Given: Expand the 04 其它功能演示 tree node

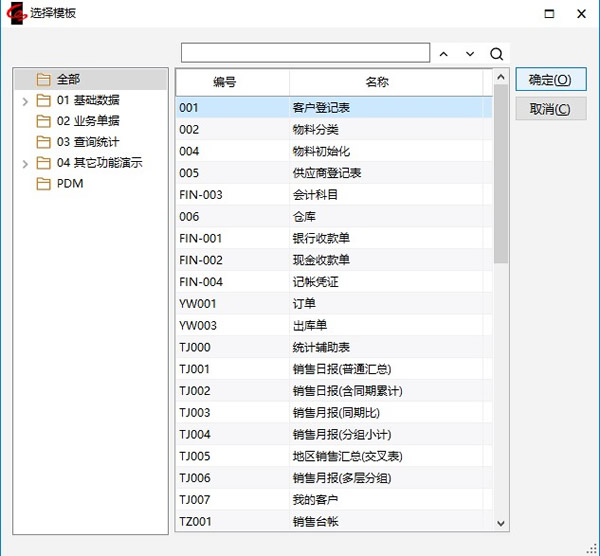Looking at the screenshot, I should 24,163.
